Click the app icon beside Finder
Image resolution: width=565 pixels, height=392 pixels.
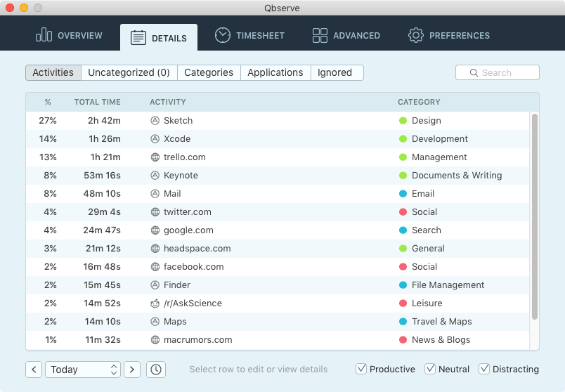click(x=155, y=285)
